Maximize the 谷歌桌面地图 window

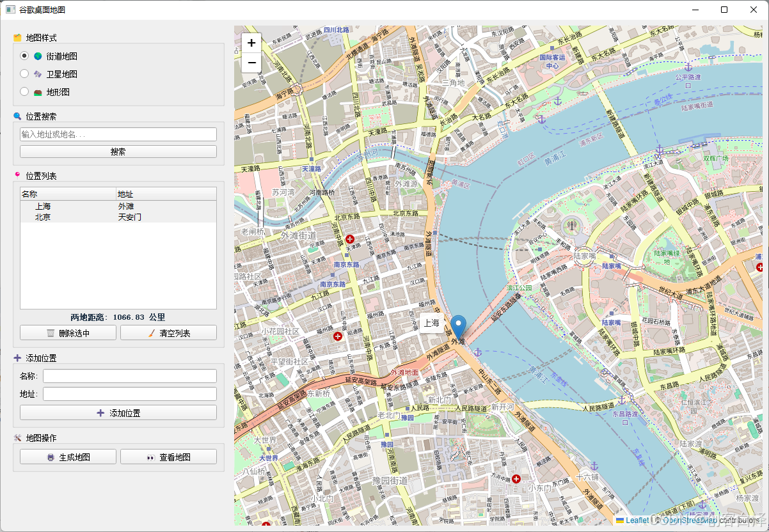point(724,10)
